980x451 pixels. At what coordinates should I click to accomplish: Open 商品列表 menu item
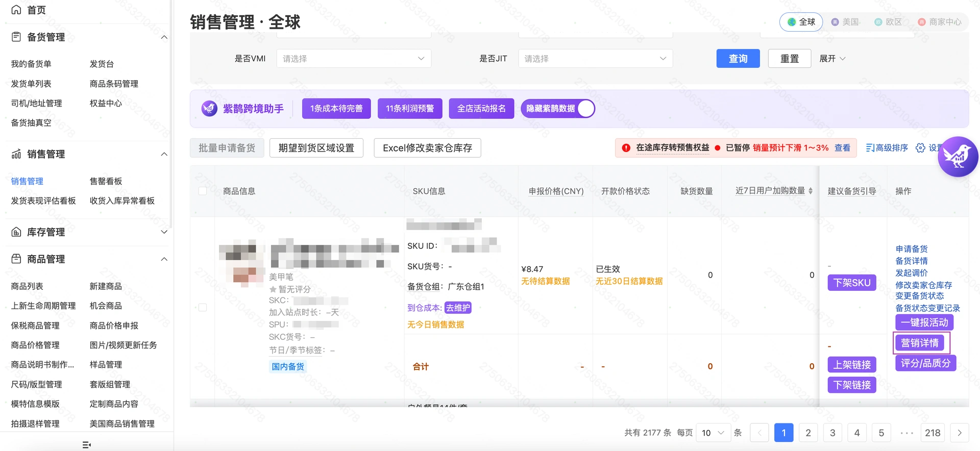coord(27,286)
